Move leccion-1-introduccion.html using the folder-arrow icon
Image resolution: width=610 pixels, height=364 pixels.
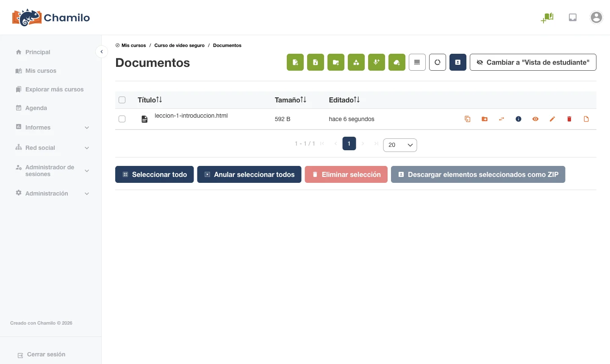pos(485,119)
